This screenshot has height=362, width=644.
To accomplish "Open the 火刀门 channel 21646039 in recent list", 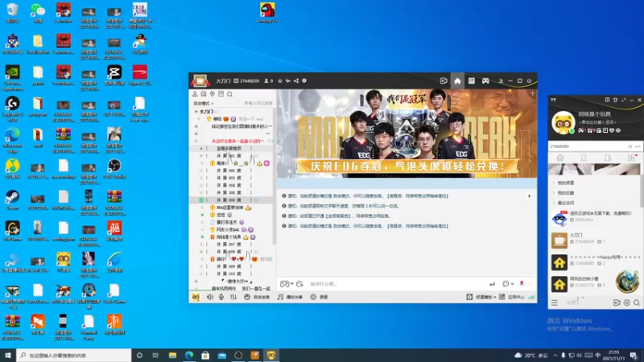I will point(596,241).
